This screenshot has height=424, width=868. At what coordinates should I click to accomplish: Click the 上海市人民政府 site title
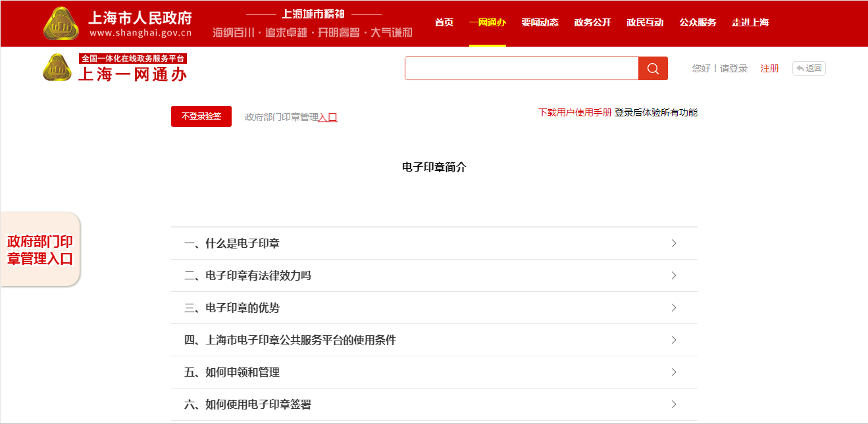140,16
